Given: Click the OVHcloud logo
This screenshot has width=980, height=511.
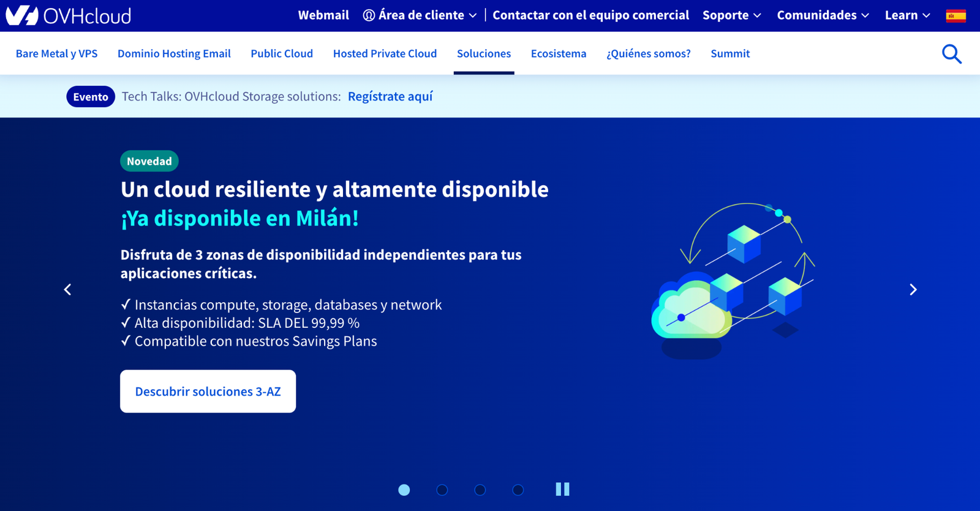Looking at the screenshot, I should [x=68, y=15].
